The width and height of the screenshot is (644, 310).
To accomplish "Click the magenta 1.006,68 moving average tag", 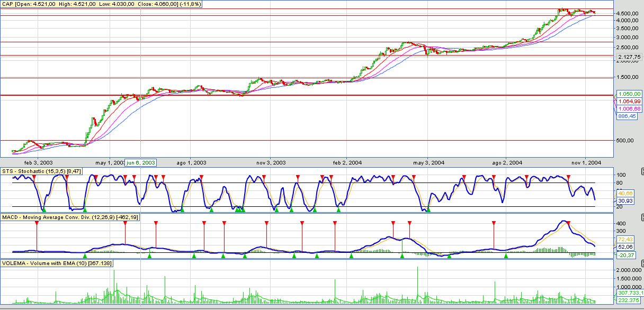I will [629, 108].
